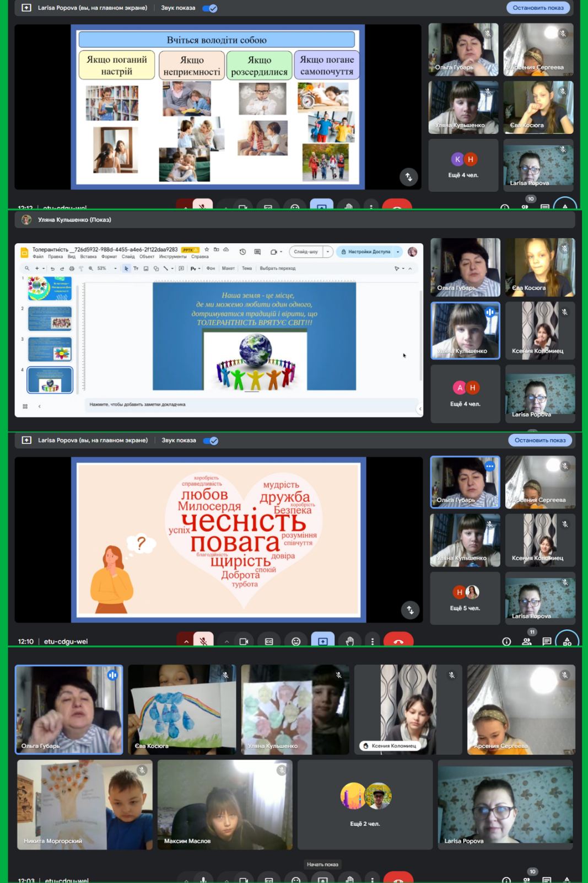The image size is (588, 883).
Task: Expand the dropdown arrow next to Слайд-шоу
Action: point(328,252)
